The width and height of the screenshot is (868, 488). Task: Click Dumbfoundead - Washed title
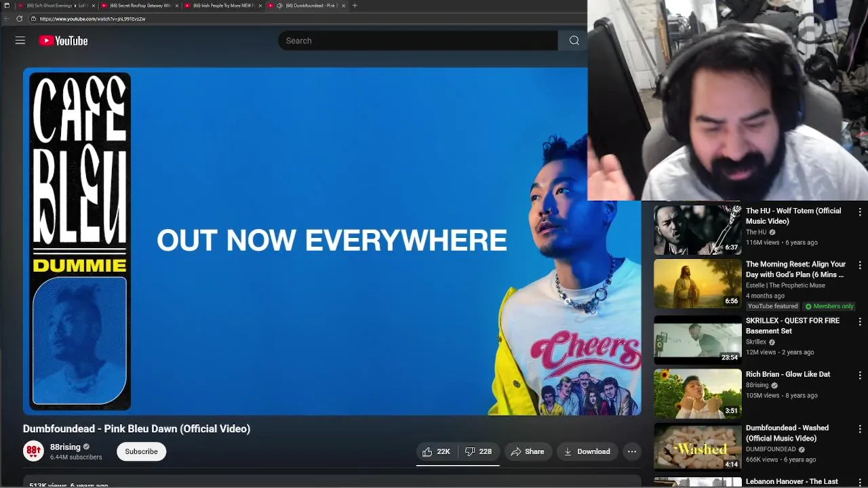coord(787,433)
